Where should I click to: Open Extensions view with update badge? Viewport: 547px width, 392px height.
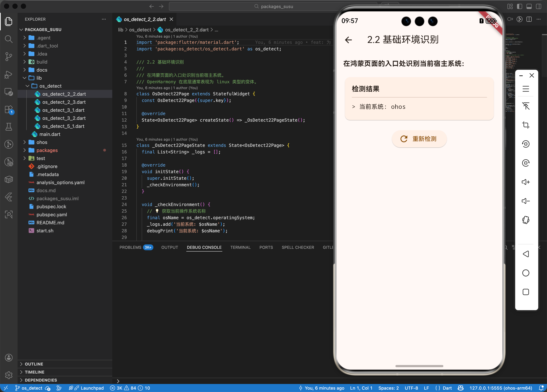(9, 110)
